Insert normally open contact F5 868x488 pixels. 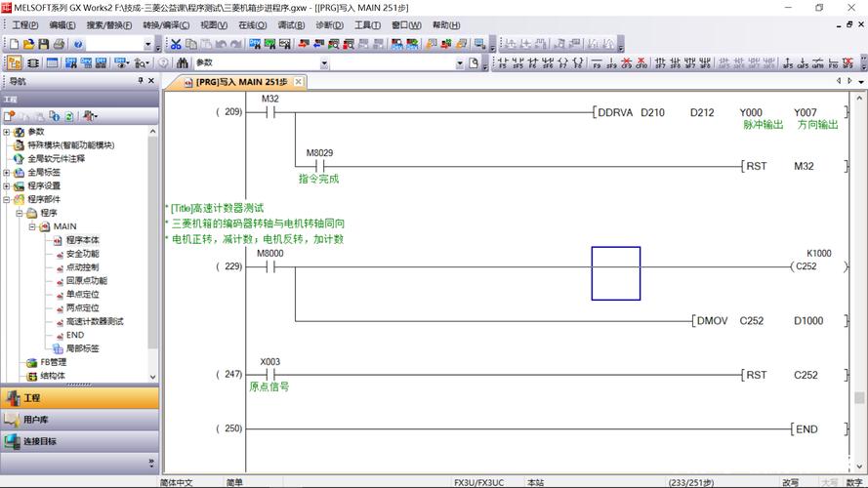pos(502,63)
